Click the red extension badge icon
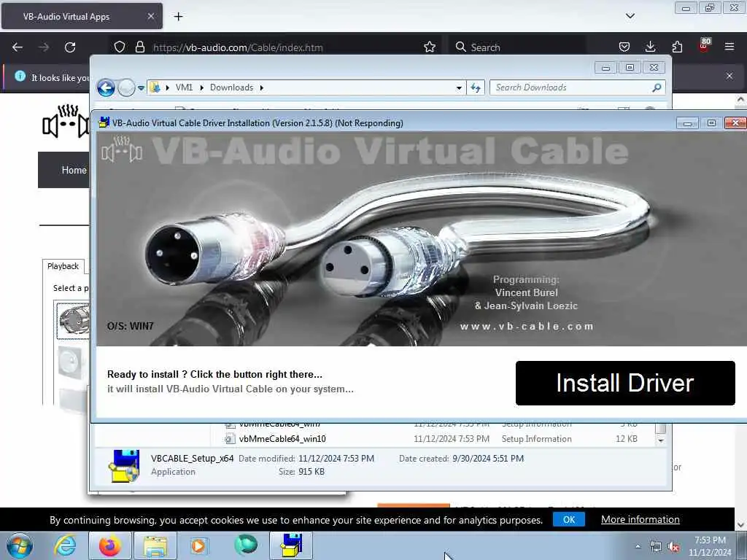The width and height of the screenshot is (747, 560). tap(704, 45)
